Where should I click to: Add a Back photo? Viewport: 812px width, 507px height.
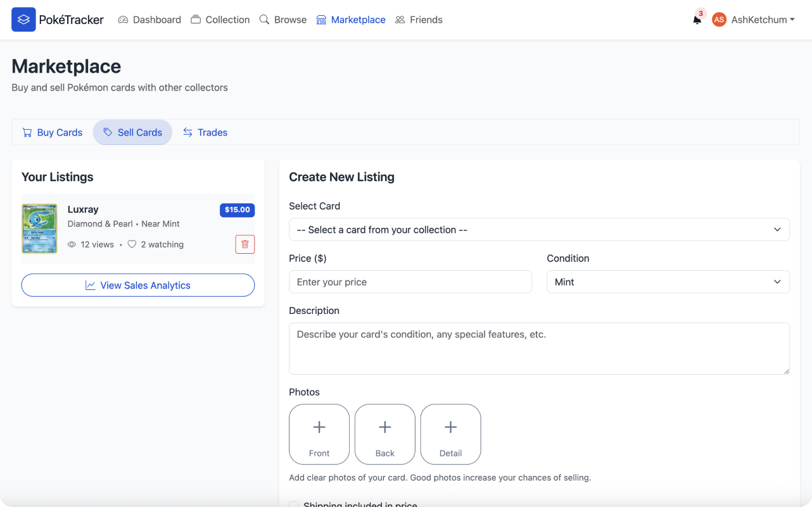coord(385,434)
